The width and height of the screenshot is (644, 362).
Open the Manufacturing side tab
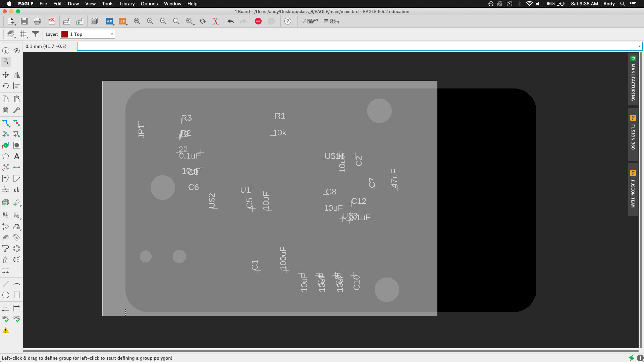coord(633,79)
